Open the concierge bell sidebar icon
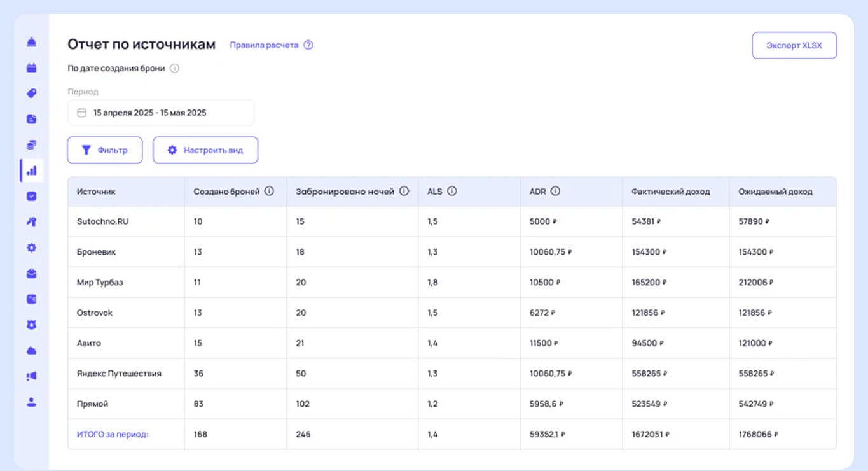 (31, 42)
